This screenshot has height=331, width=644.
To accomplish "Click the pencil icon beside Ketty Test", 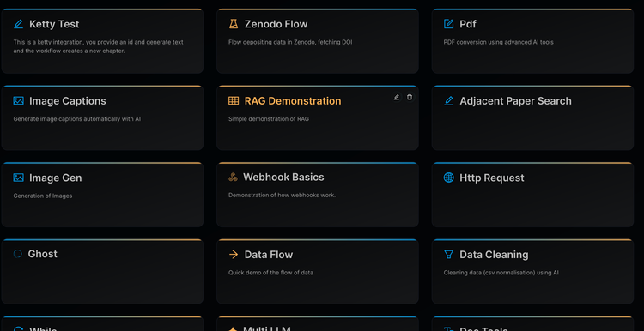I will [x=19, y=24].
